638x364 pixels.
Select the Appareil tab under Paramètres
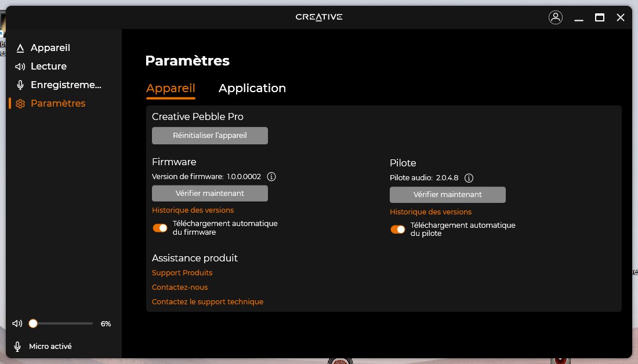tap(171, 88)
